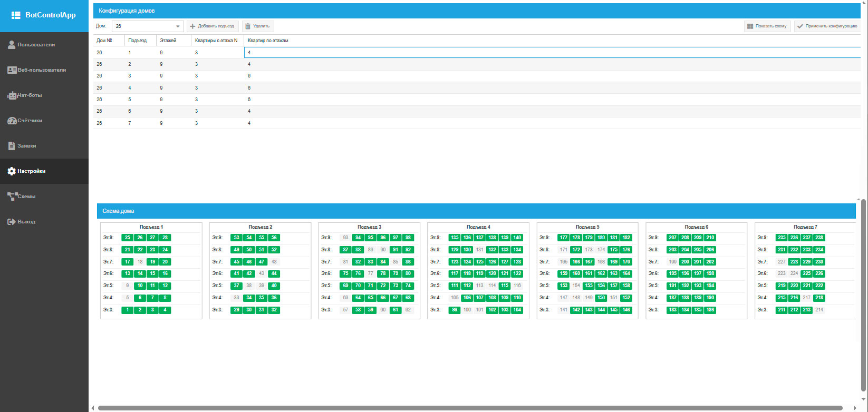
Task: Open the Заявки section
Action: pyautogui.click(x=44, y=146)
